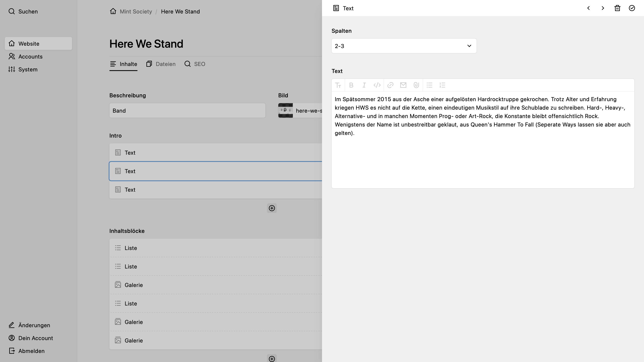
Task: Click the Here We Stand breadcrumb
Action: [180, 11]
